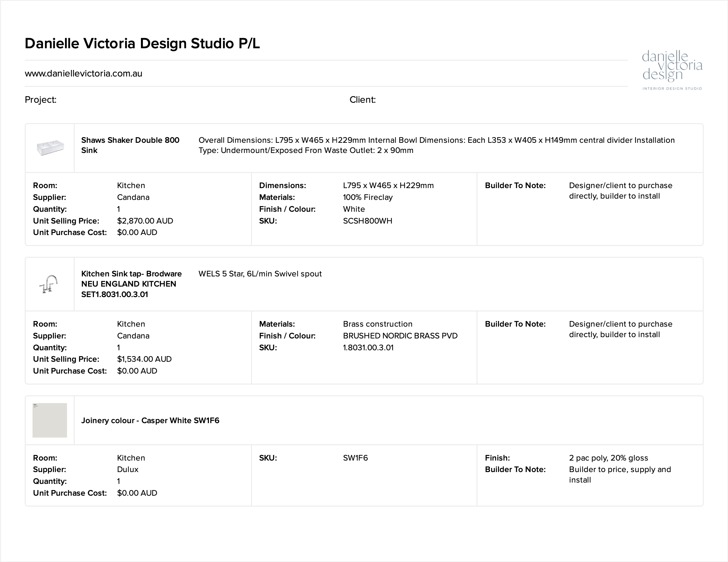Viewport: 728px width, 562px height.
Task: Open the Brodware kitchen tap thumbnail
Action: [49, 284]
